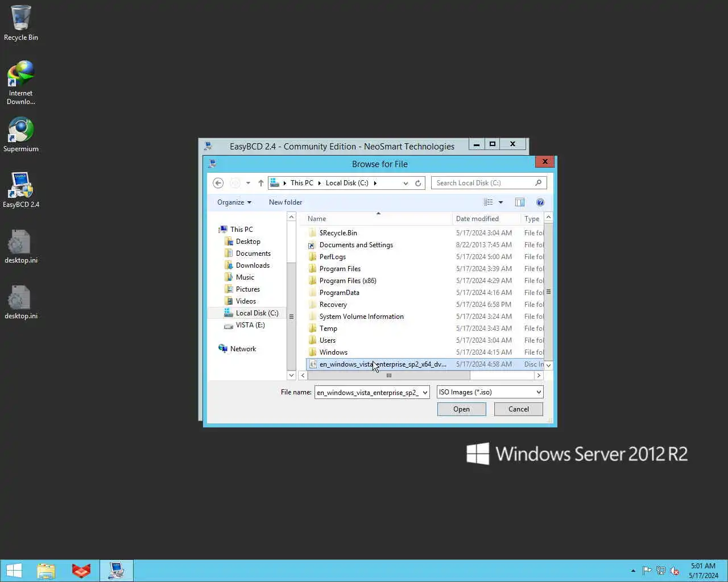Image resolution: width=728 pixels, height=582 pixels.
Task: Select the Users folder
Action: (x=327, y=340)
